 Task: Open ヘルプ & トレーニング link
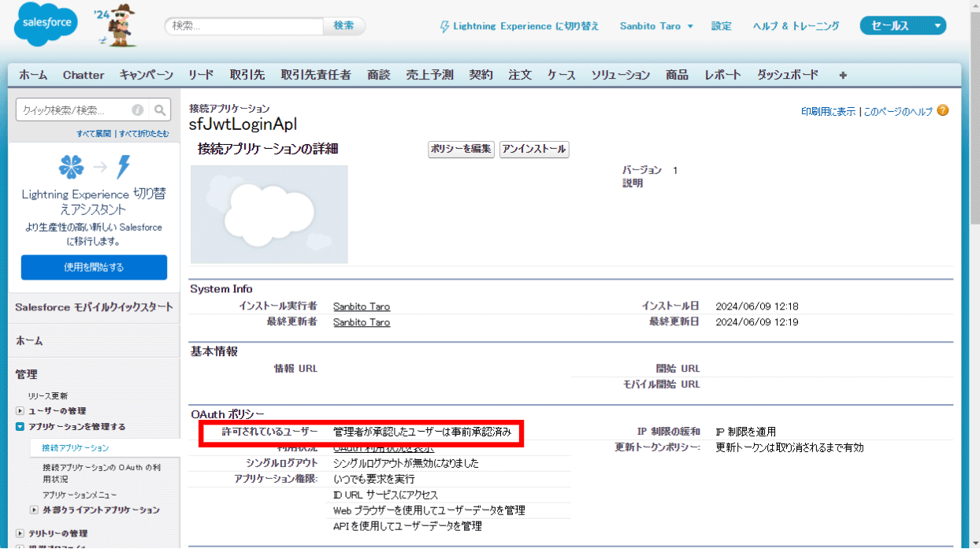click(796, 26)
